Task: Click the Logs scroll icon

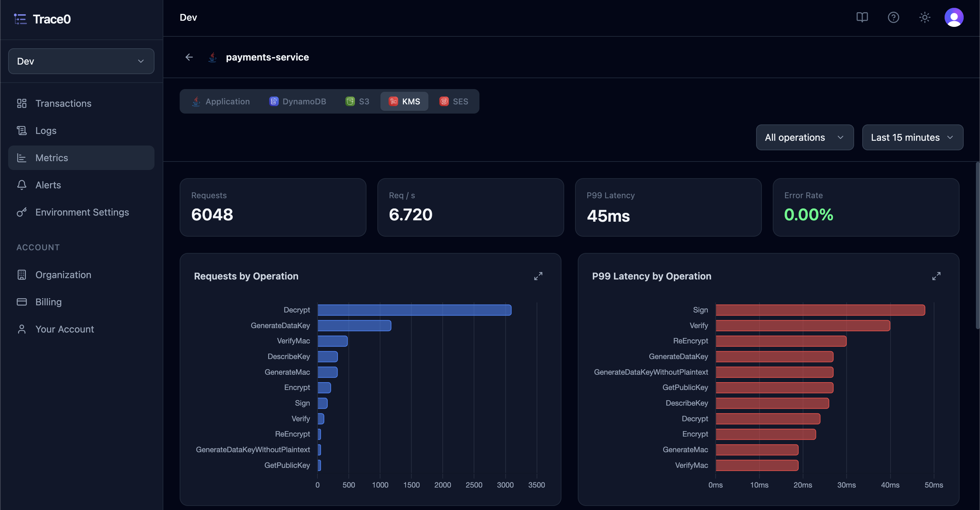Action: coord(22,130)
